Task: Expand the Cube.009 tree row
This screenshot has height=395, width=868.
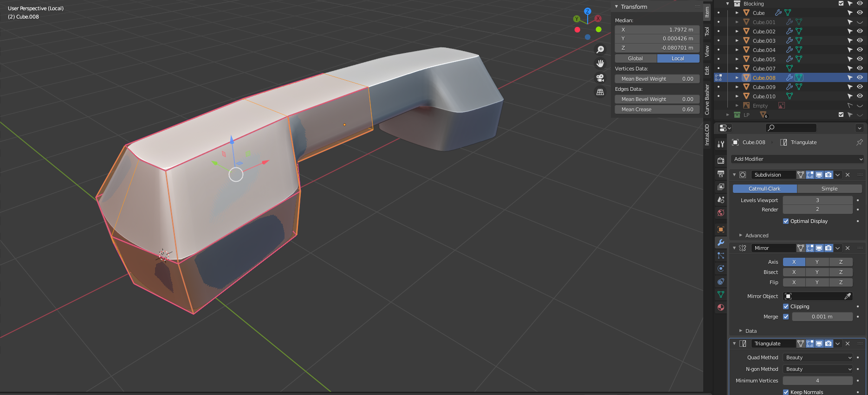Action: coord(737,87)
